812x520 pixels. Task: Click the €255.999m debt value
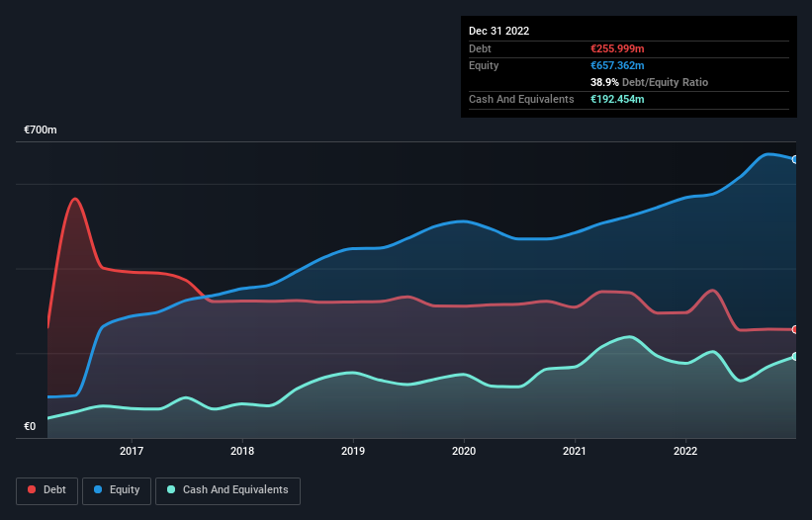[617, 48]
